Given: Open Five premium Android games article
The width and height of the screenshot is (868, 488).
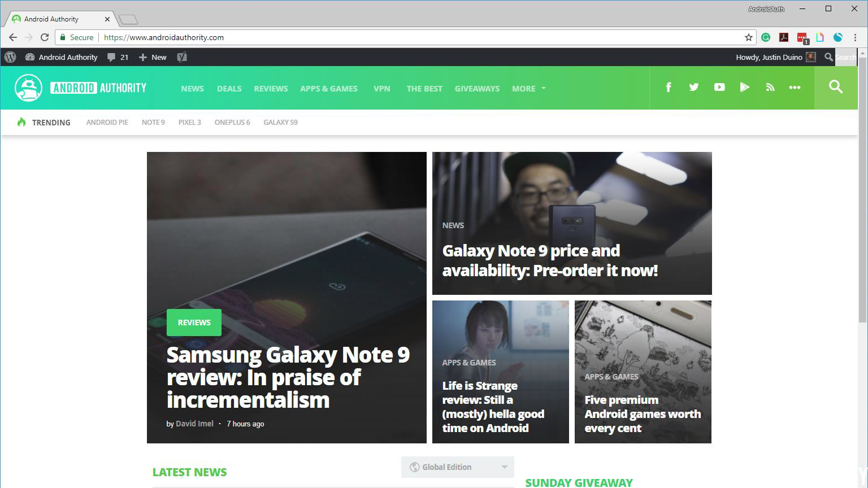Looking at the screenshot, I should click(x=643, y=414).
